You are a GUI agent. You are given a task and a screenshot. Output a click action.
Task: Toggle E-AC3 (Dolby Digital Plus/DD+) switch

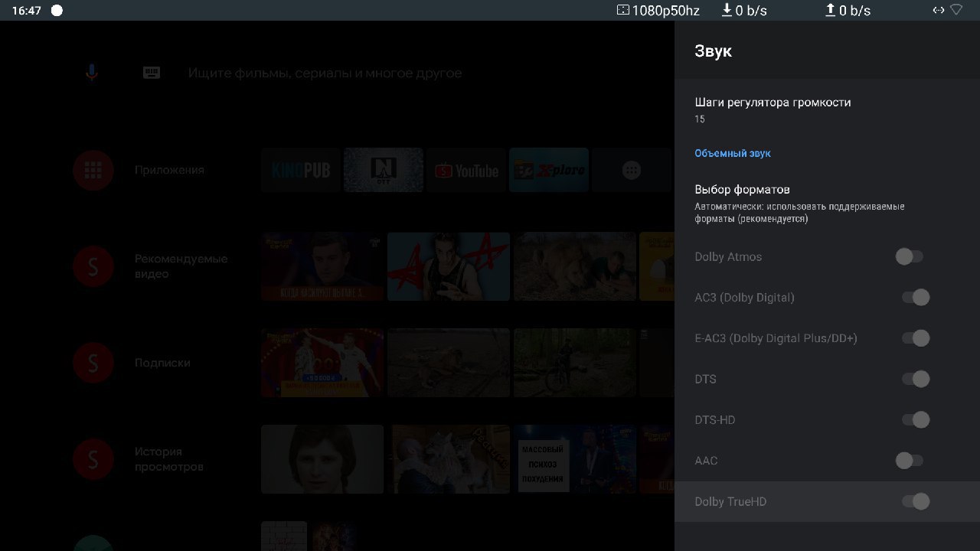(916, 337)
